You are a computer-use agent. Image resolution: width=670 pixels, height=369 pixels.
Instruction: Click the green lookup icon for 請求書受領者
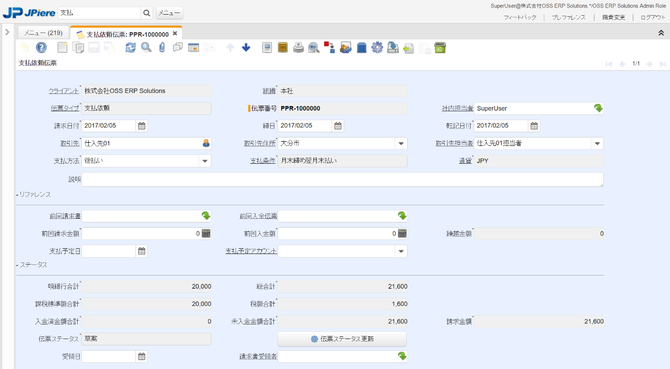click(402, 356)
